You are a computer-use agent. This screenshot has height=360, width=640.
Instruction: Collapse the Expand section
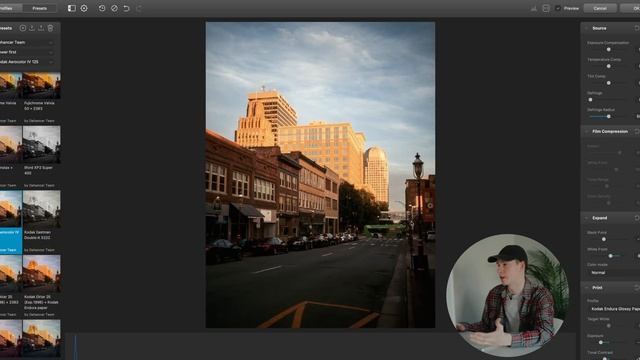click(587, 218)
